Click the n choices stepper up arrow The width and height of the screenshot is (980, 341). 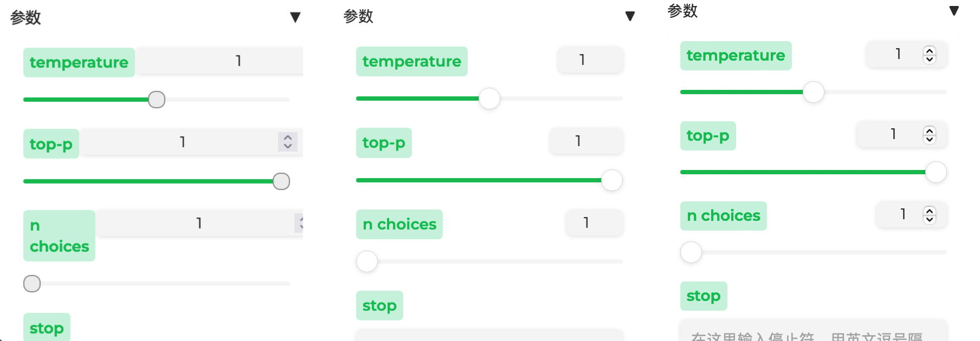pos(930,211)
